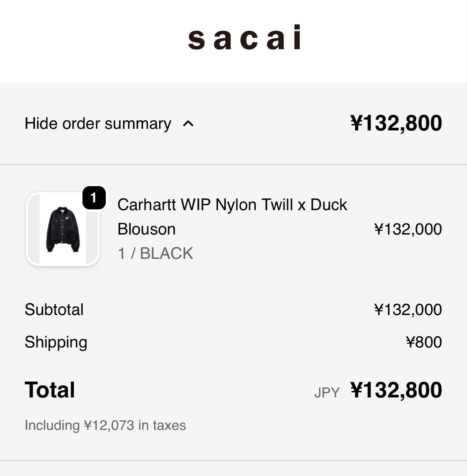The width and height of the screenshot is (467, 476).
Task: Select the 1 / BLACK variant text
Action: tap(155, 253)
